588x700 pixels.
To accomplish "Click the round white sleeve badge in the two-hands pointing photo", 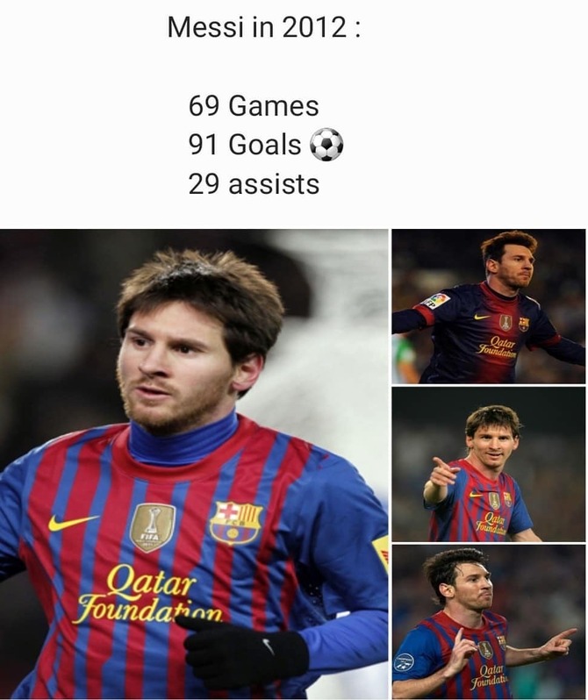I will coord(404,662).
